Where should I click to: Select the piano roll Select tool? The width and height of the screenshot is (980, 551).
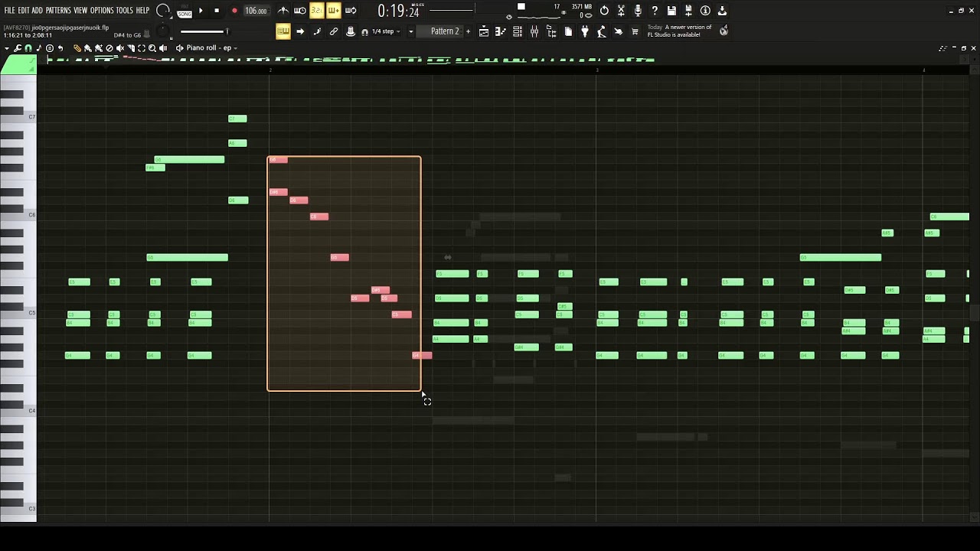pyautogui.click(x=142, y=47)
